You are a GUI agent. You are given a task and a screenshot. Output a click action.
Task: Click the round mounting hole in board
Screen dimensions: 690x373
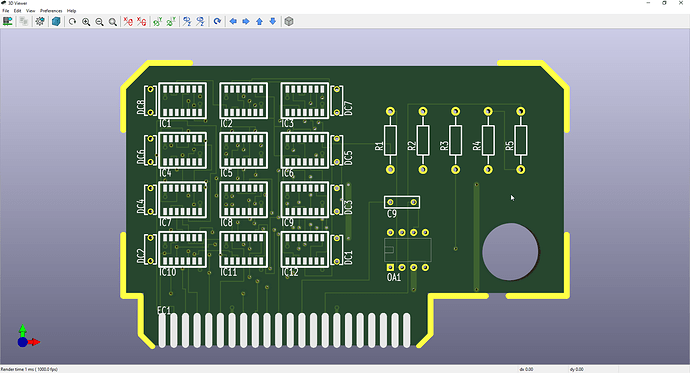coord(510,251)
